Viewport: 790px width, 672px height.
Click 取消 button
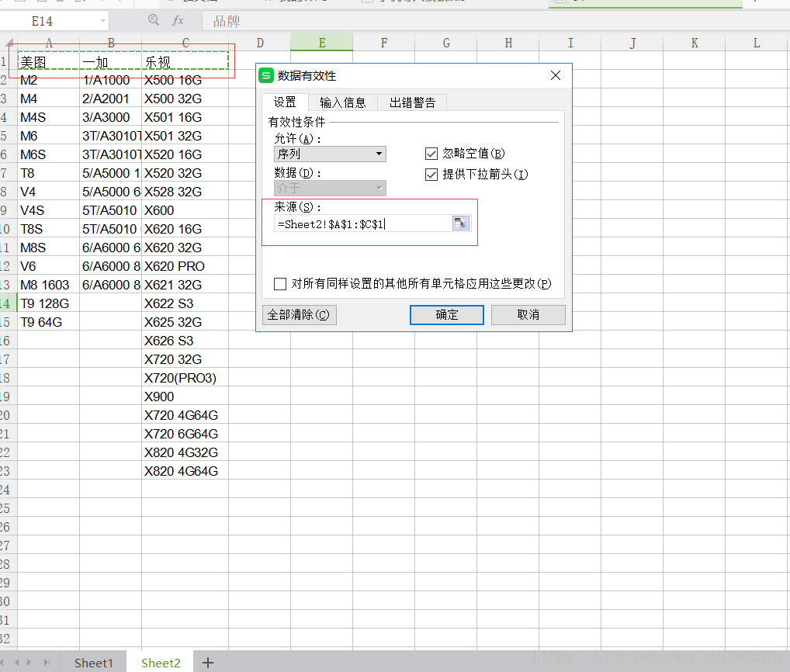pos(528,315)
